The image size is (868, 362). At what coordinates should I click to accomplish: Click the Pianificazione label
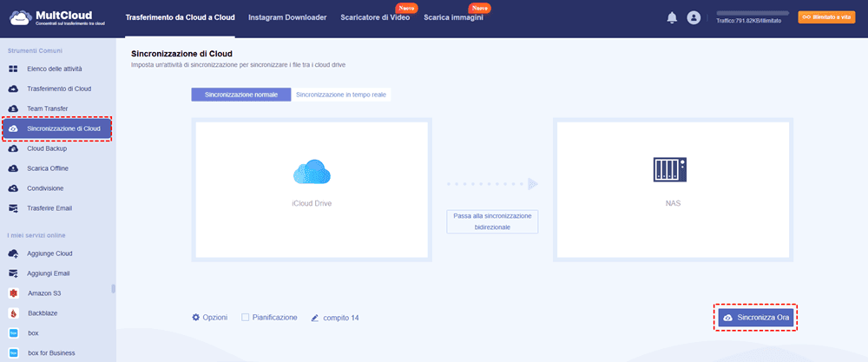coord(274,318)
